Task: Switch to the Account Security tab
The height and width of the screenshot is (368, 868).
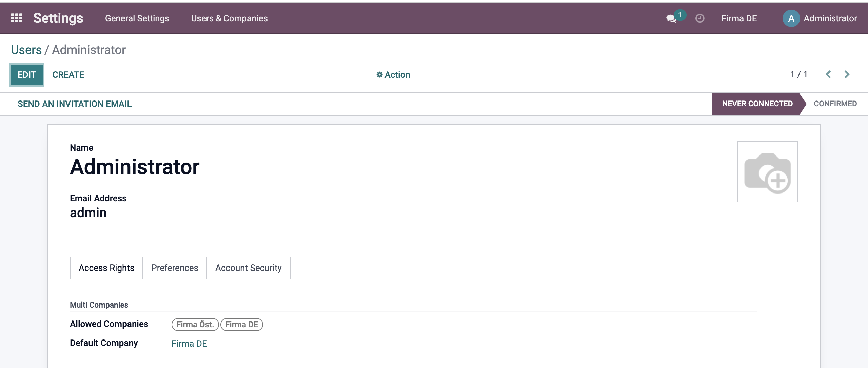Action: (249, 268)
